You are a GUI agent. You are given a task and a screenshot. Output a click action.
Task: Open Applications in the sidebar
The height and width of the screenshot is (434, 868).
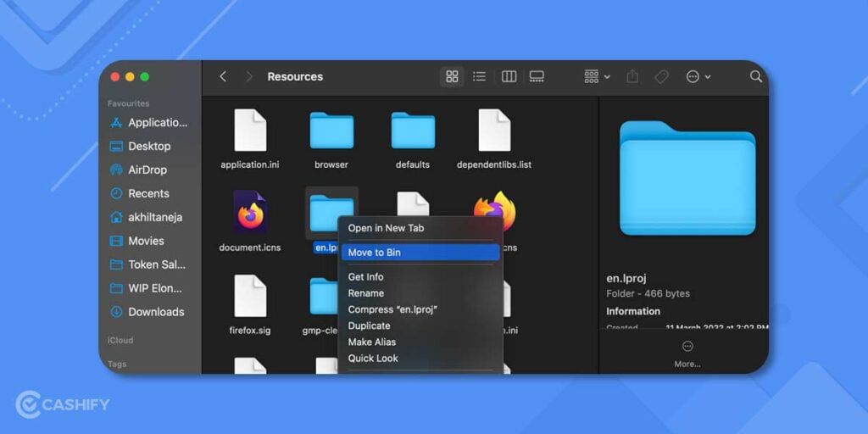(x=149, y=123)
